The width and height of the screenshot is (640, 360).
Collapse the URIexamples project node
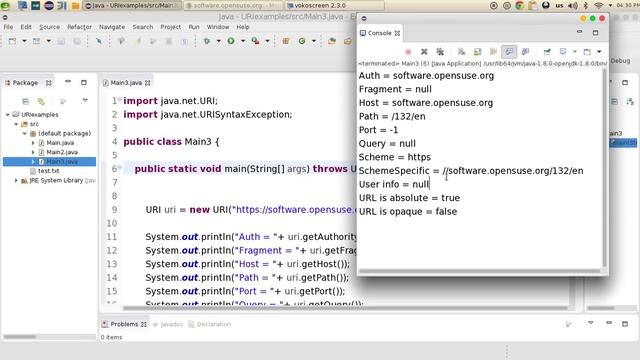(8, 115)
